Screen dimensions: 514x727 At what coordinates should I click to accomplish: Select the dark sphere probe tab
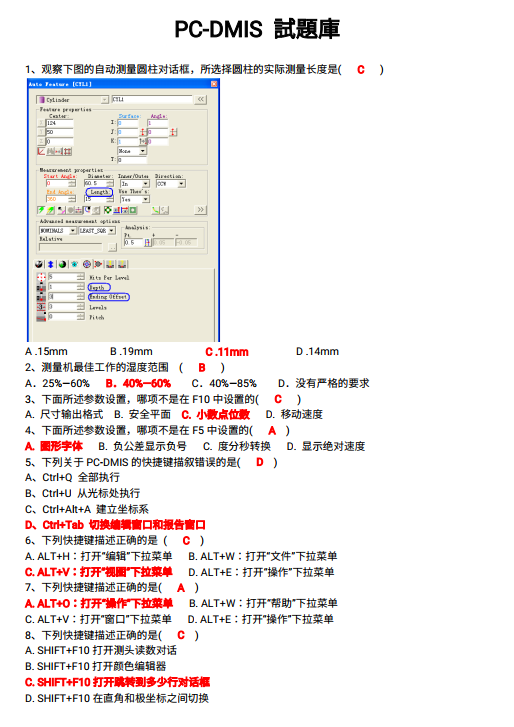[x=38, y=264]
